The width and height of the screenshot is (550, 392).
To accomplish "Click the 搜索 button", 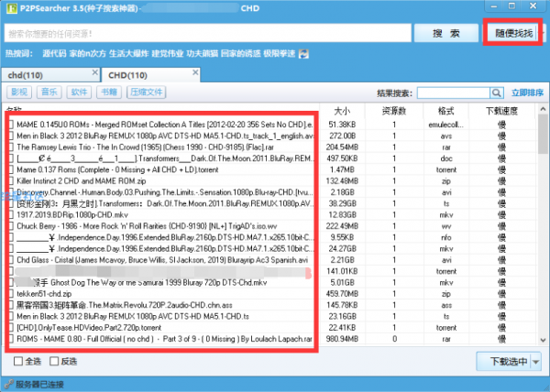I will 446,33.
